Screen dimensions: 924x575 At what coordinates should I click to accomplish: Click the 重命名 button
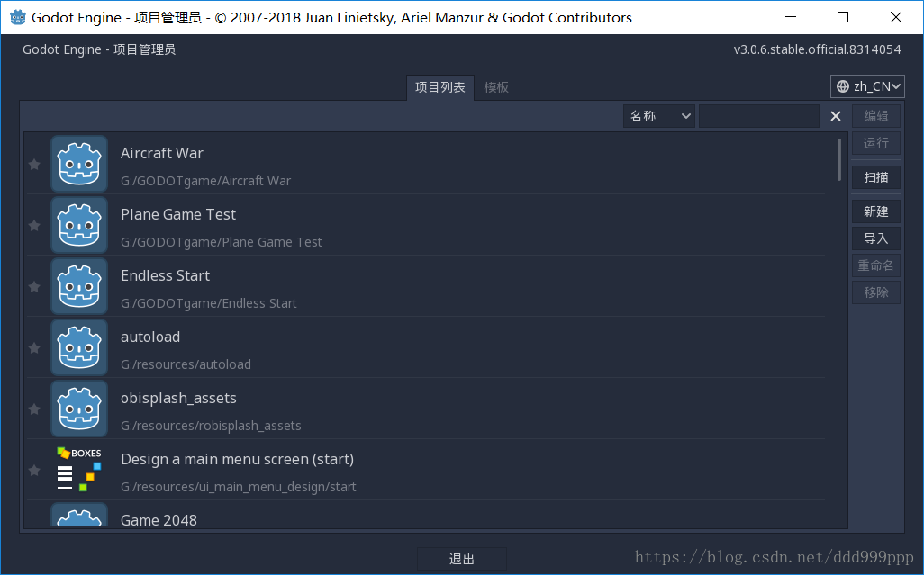point(876,265)
